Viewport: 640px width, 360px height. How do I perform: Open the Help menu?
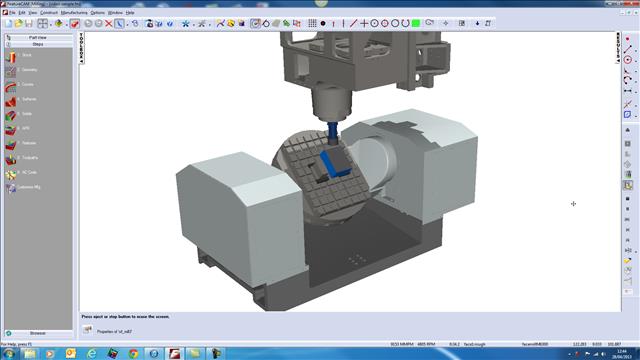click(130, 13)
